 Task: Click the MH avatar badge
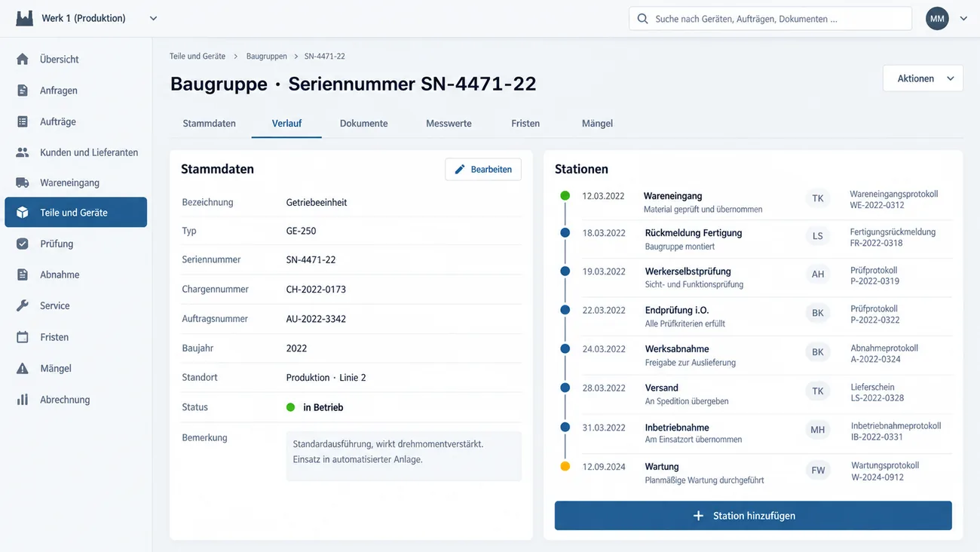tap(818, 430)
